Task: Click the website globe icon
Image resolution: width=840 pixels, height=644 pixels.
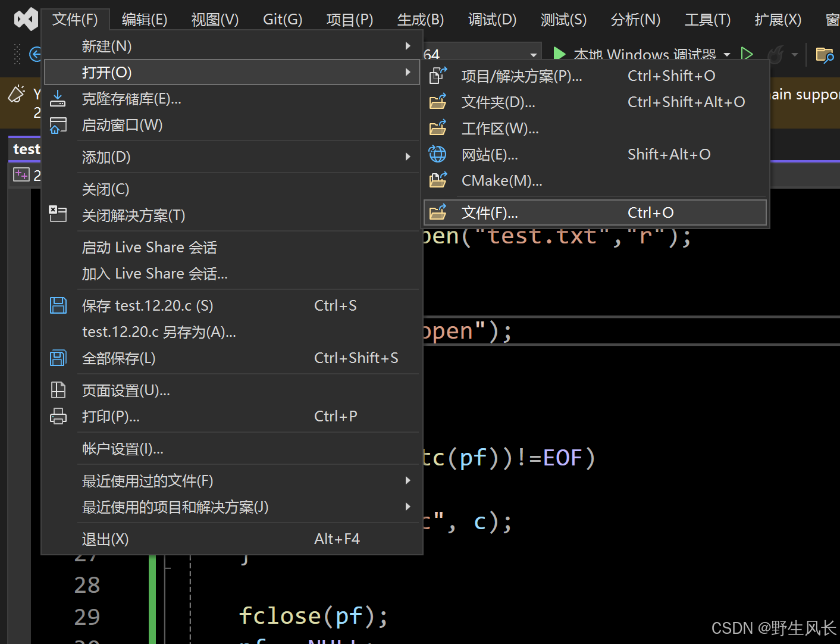Action: click(437, 154)
